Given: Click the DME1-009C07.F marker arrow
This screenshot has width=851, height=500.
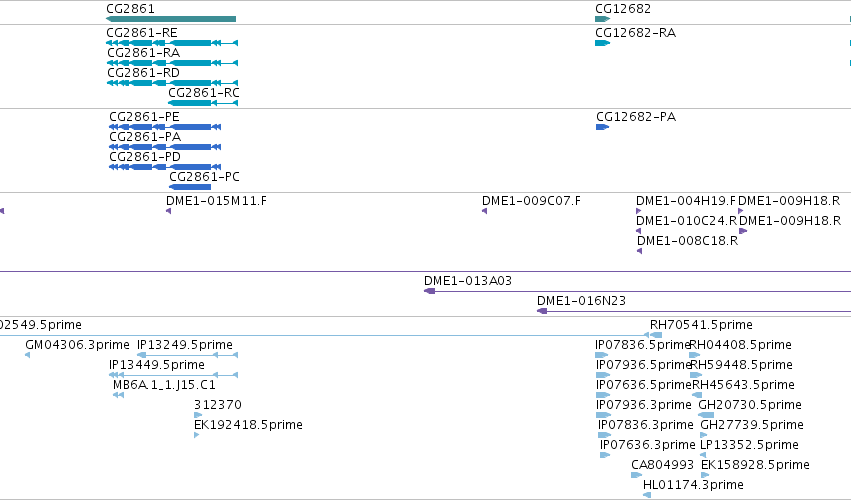Looking at the screenshot, I should (484, 211).
